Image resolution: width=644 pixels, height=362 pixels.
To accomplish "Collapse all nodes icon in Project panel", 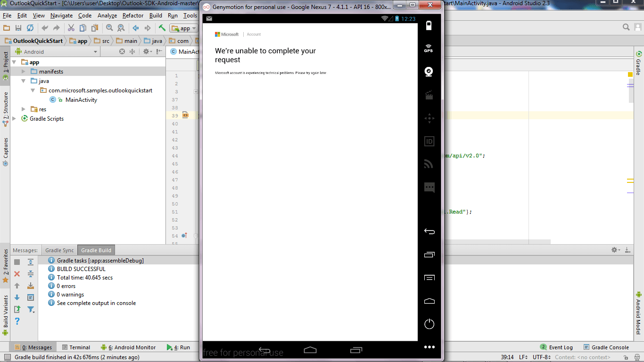I will click(132, 52).
